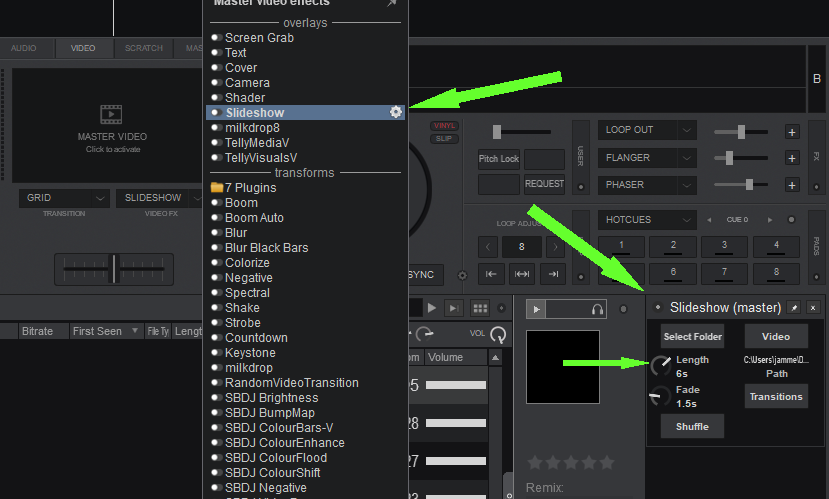The image size is (829, 499).
Task: Open Transitions in Slideshow panel
Action: pos(776,396)
